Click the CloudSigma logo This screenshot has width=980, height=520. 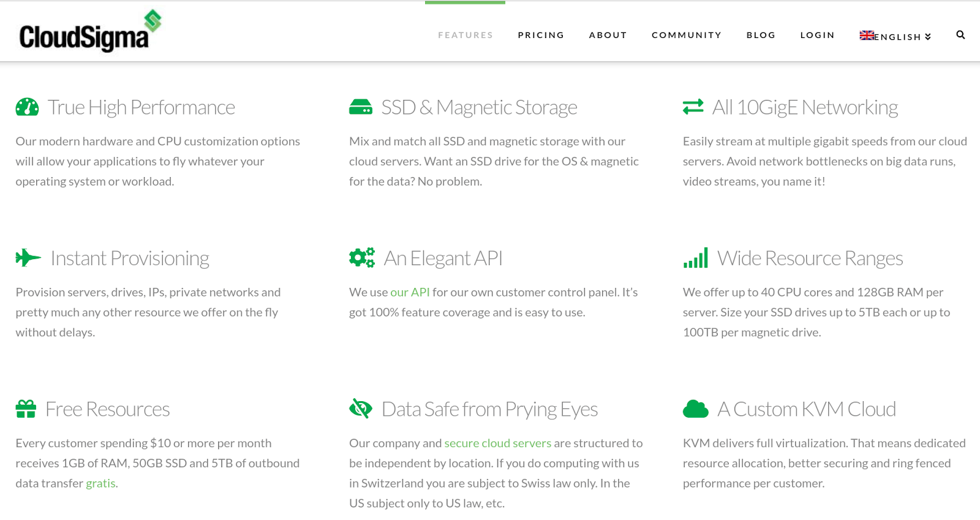pyautogui.click(x=91, y=31)
